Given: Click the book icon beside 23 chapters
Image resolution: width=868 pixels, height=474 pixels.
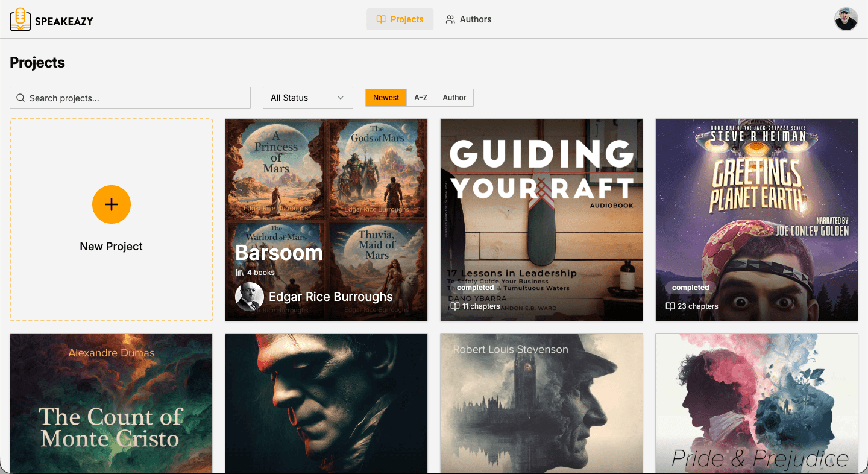Looking at the screenshot, I should tap(670, 306).
